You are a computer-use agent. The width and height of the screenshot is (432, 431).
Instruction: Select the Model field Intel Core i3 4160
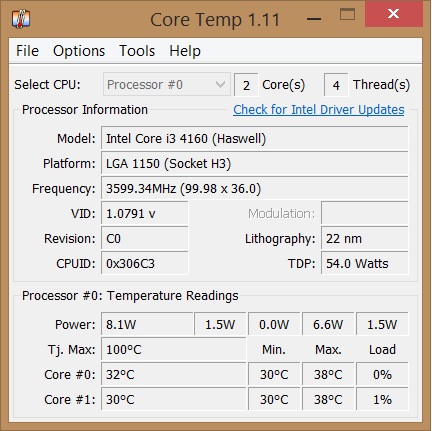click(255, 138)
